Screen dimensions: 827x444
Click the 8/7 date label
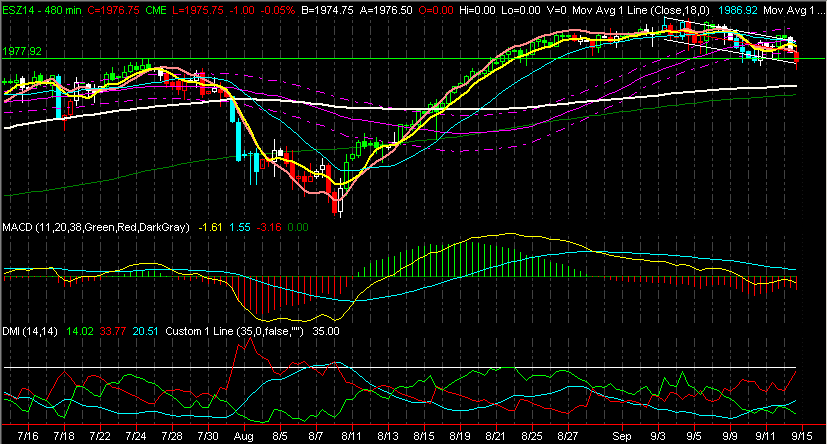(x=315, y=436)
